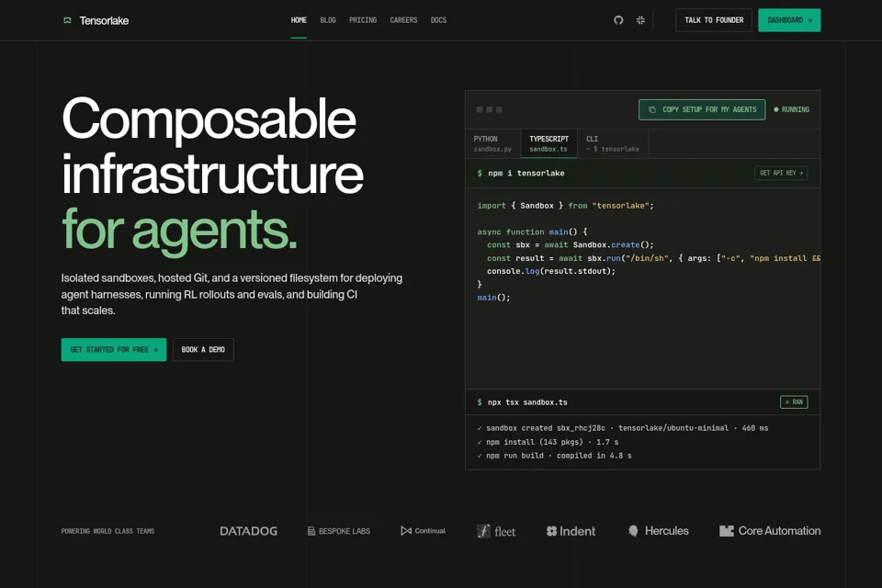Click the Core Automation logo
Image resolution: width=882 pixels, height=588 pixels.
tap(770, 531)
